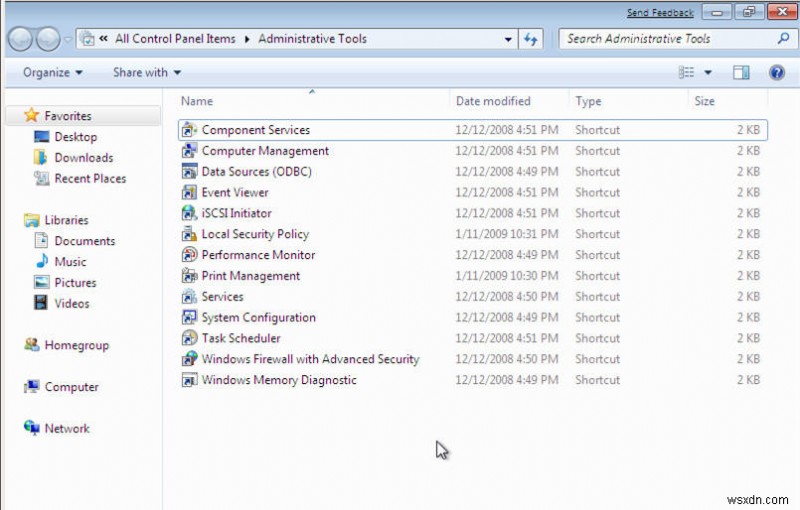This screenshot has width=800, height=510.
Task: Select the Homegroup label
Action: coord(77,345)
